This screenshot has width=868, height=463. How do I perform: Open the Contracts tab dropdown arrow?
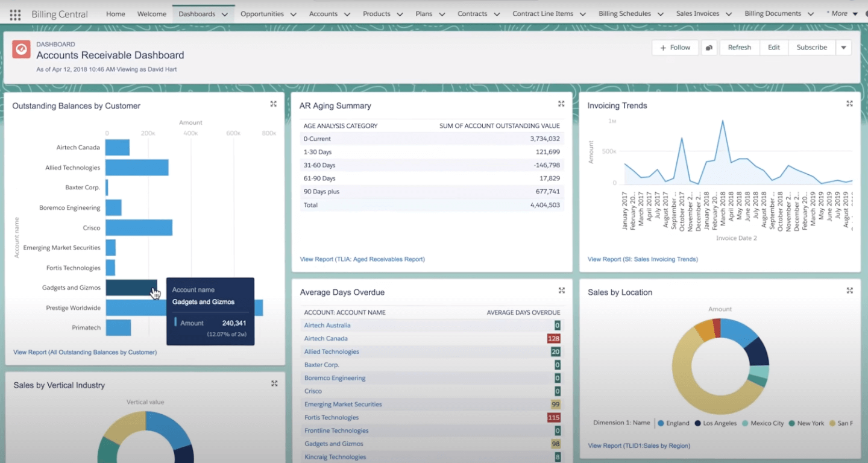coord(497,14)
